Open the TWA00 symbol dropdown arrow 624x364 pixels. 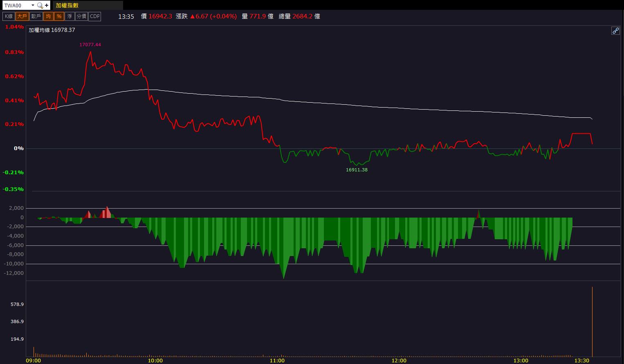33,5
